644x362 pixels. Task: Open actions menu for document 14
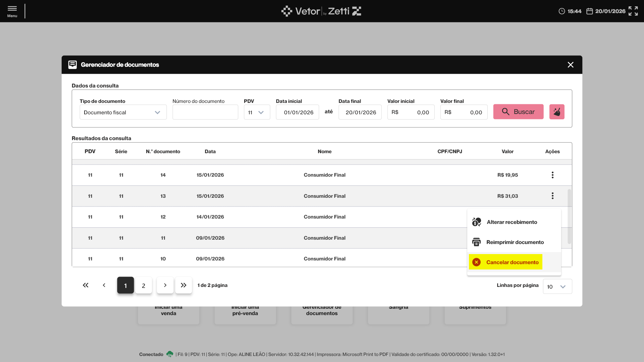tap(552, 175)
